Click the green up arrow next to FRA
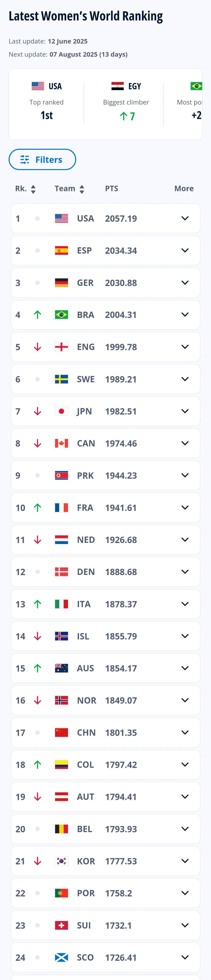The width and height of the screenshot is (211, 980). 37,508
